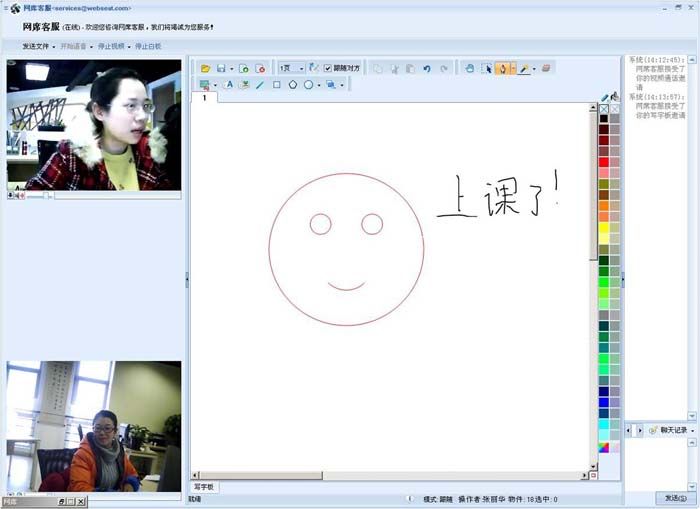Click the screen capture insert icon
Screen dimensions: 700x509
pos(204,84)
